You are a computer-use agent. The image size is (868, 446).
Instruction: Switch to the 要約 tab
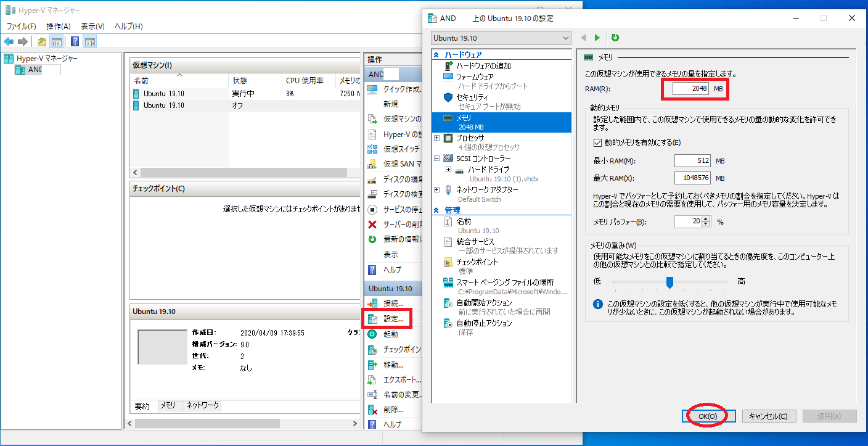click(x=142, y=406)
